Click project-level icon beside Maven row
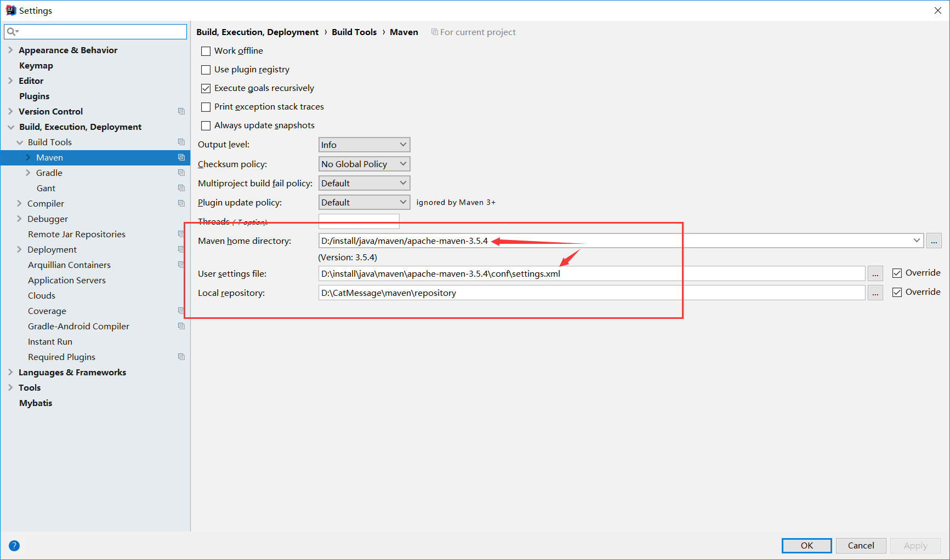This screenshot has height=560, width=950. click(181, 157)
